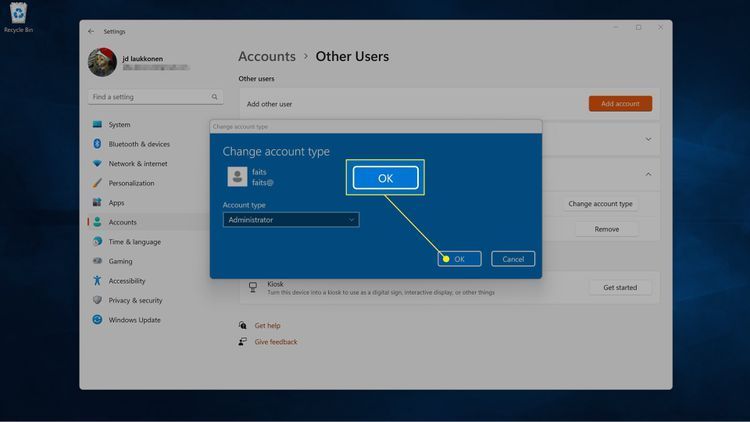The width and height of the screenshot is (750, 422).
Task: Go to Privacy & security section
Action: 135,300
